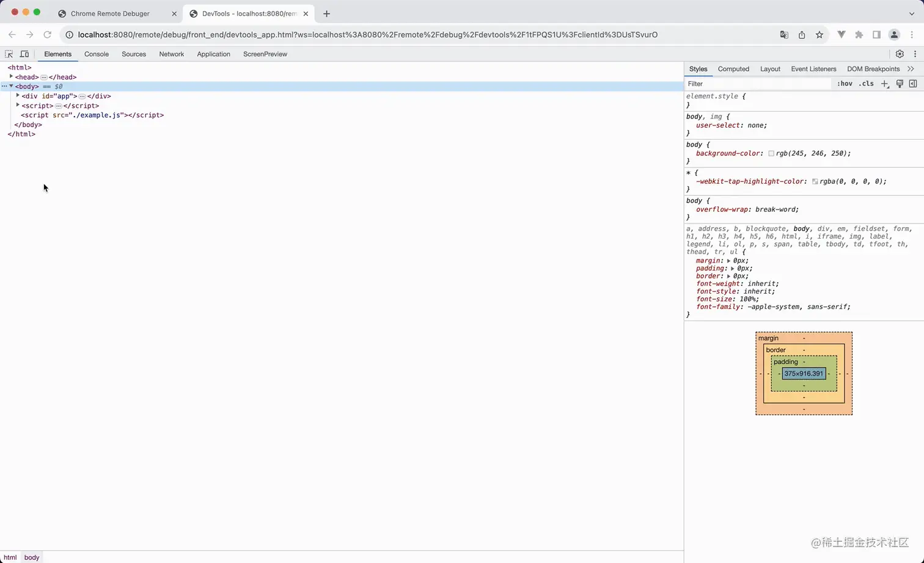Collapse the body element node
This screenshot has height=563, width=924.
coord(10,86)
